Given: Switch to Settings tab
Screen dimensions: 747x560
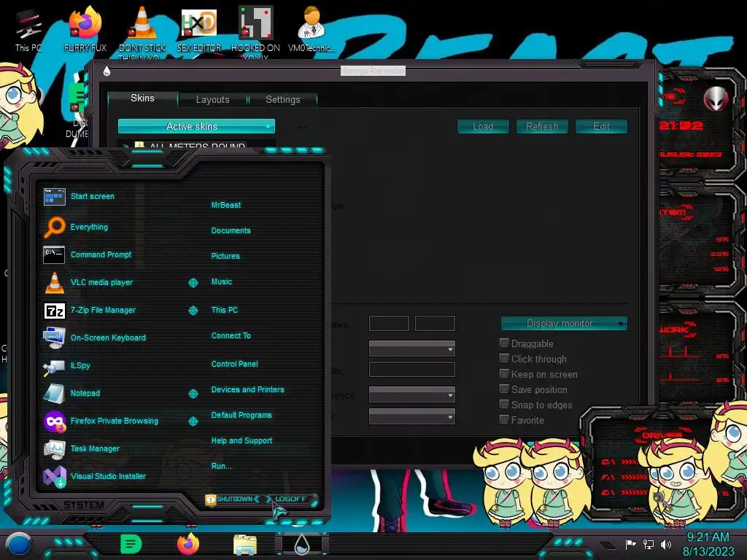Looking at the screenshot, I should pos(282,99).
